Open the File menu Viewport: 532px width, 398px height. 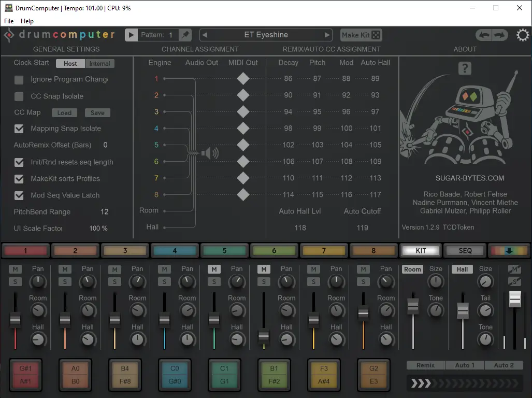tap(8, 21)
